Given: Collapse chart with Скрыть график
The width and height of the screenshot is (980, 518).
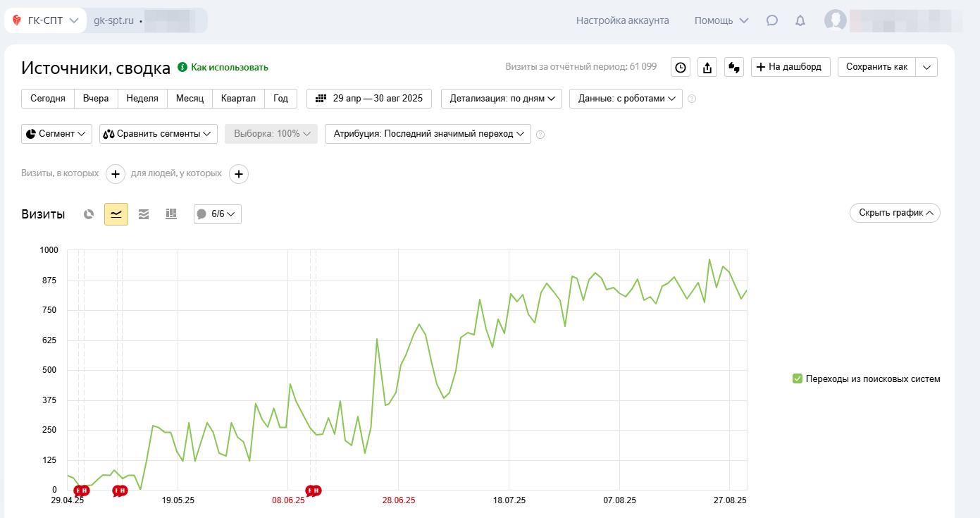Looking at the screenshot, I should point(895,213).
